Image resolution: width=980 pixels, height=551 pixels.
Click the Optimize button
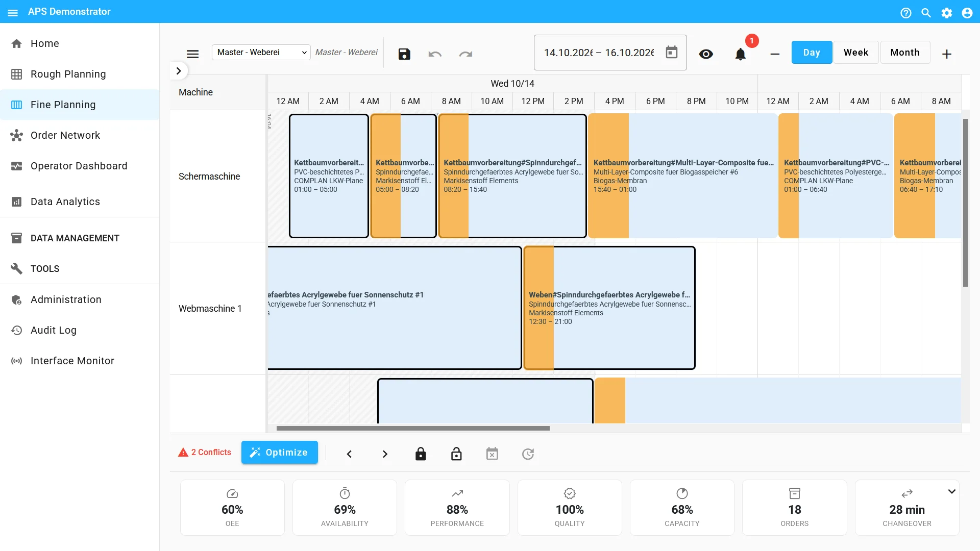(280, 453)
